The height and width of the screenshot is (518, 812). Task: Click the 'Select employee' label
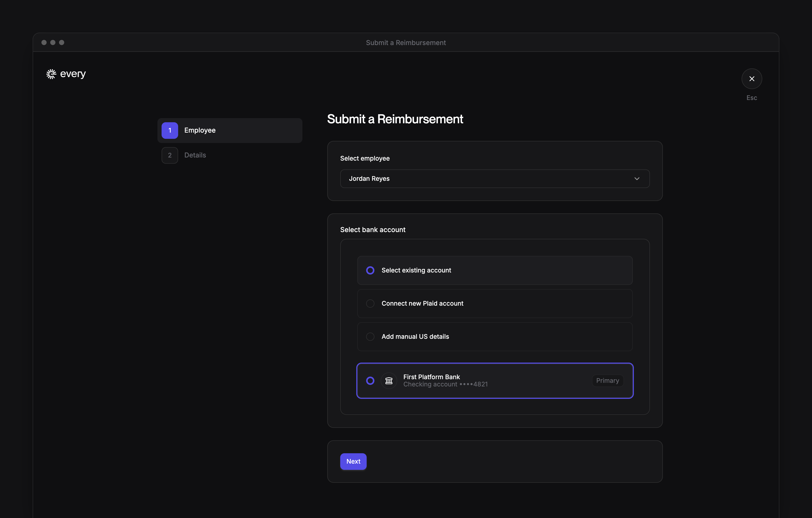365,159
